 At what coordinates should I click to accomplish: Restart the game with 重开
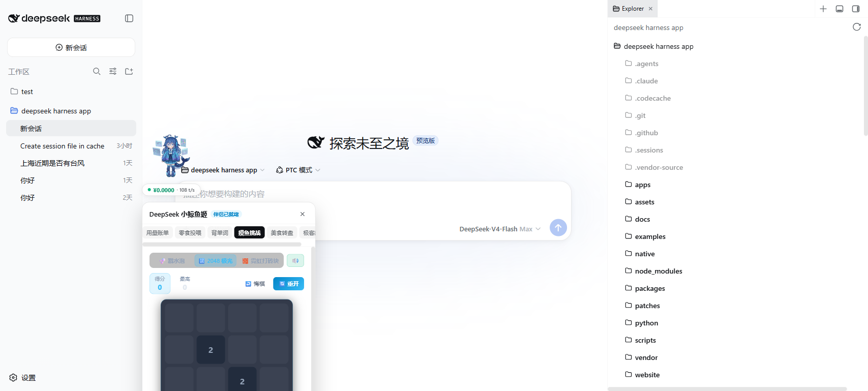click(288, 284)
